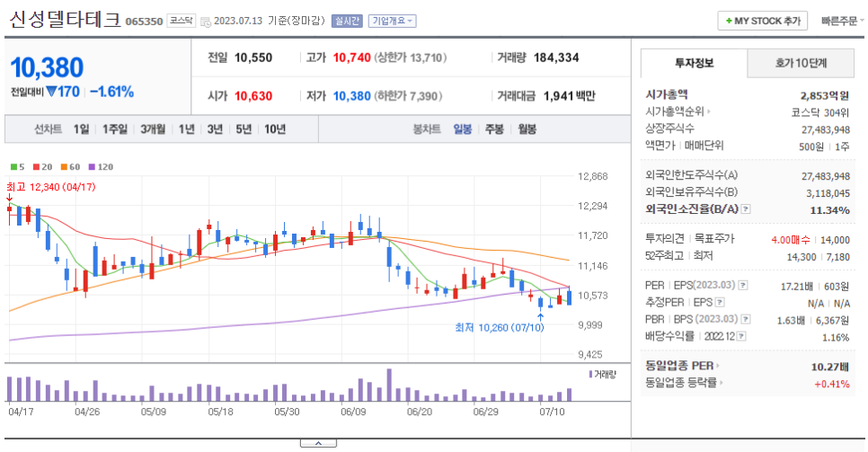Expand the 기업개요 dropdown
The height and width of the screenshot is (452, 868).
click(x=392, y=21)
